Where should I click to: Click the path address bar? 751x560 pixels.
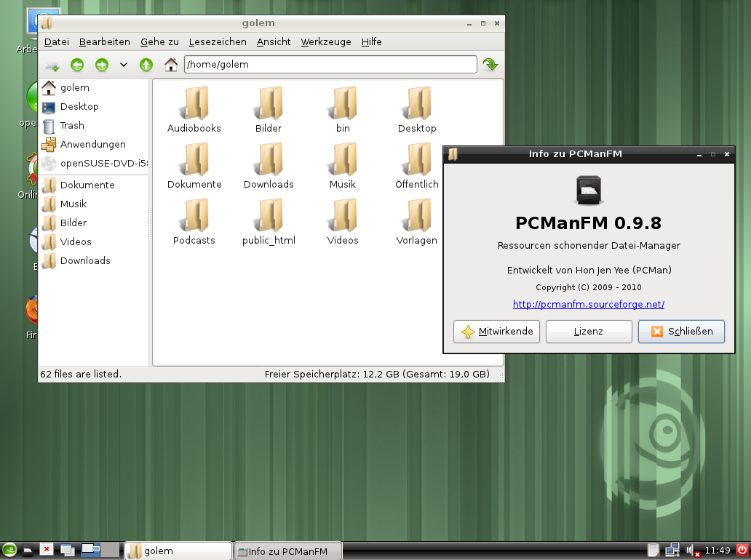point(330,64)
